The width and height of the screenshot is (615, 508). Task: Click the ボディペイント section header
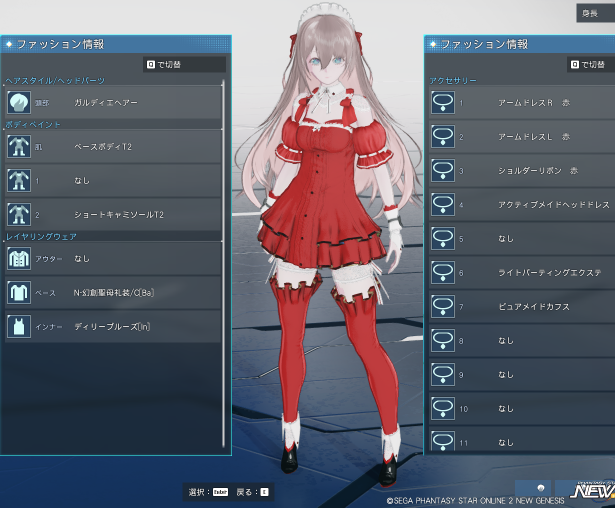click(x=33, y=125)
